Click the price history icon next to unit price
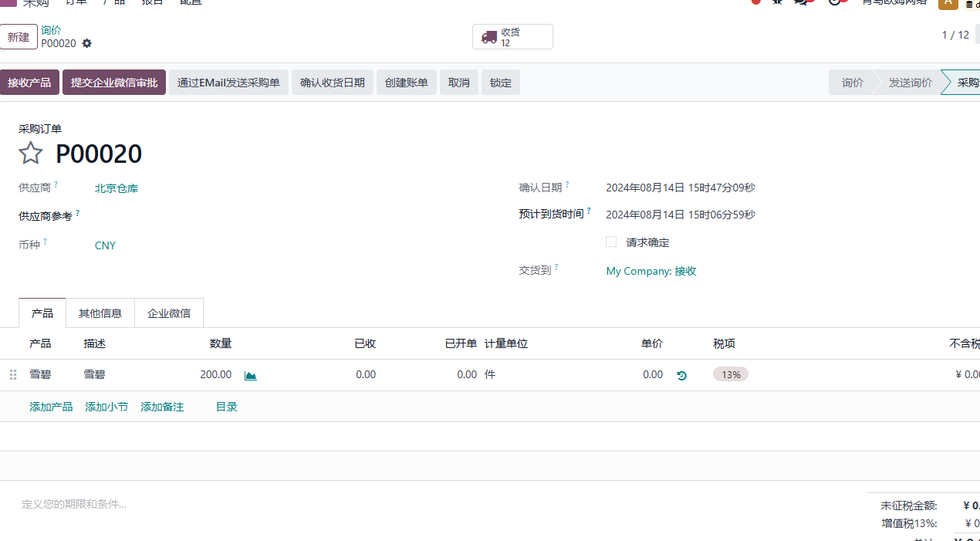Image resolution: width=980 pixels, height=541 pixels. pos(681,375)
